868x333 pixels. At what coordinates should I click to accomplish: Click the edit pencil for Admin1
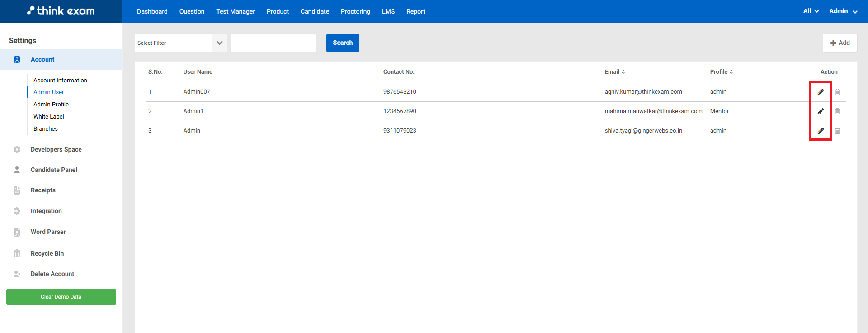click(x=821, y=111)
